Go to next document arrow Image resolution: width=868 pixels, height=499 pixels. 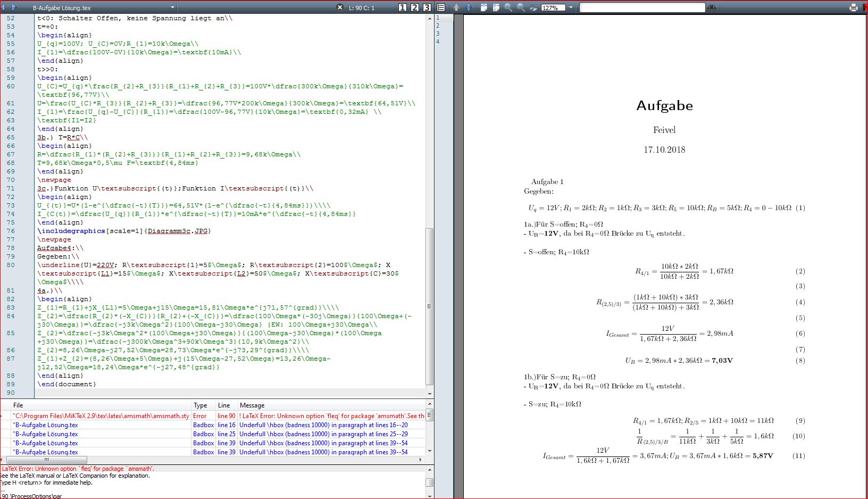(14, 7)
